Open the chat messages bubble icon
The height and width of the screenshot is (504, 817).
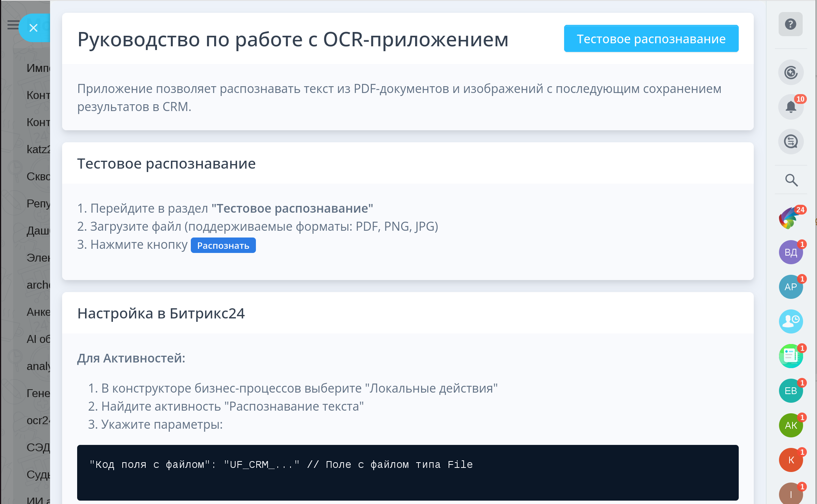point(791,142)
